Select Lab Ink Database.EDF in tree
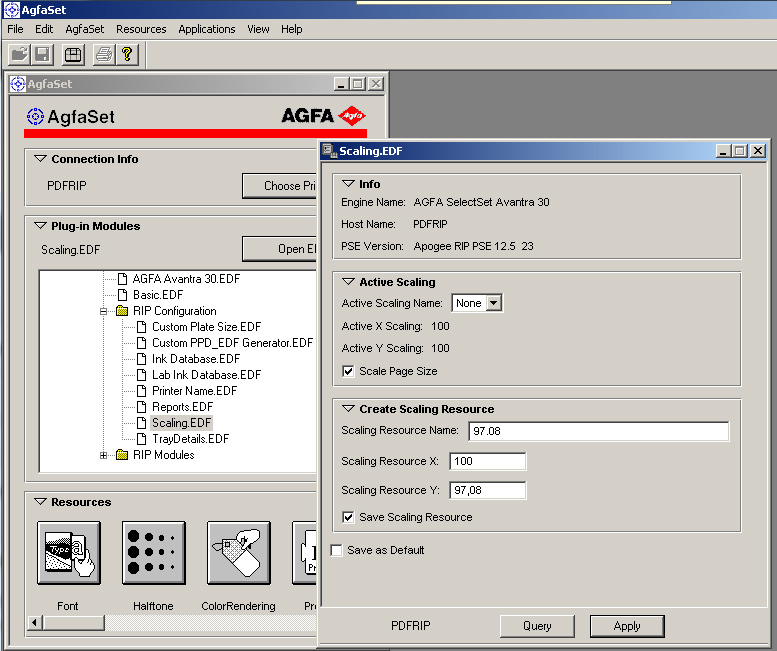The image size is (777, 651). (206, 375)
